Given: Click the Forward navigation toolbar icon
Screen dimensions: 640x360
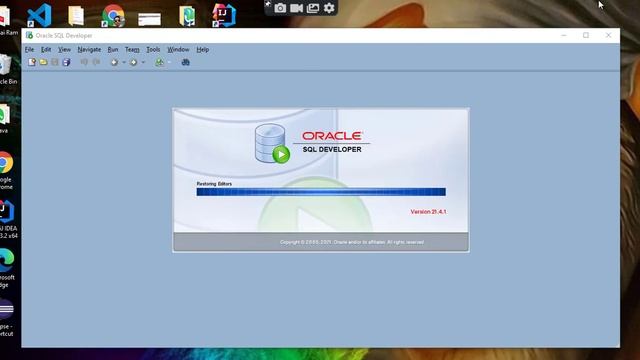Looking at the screenshot, I should [133, 62].
